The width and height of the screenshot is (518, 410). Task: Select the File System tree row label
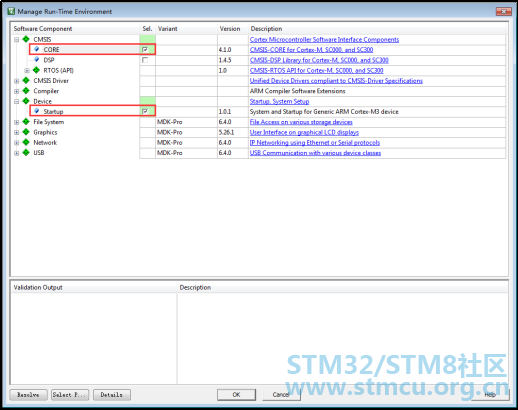point(48,122)
